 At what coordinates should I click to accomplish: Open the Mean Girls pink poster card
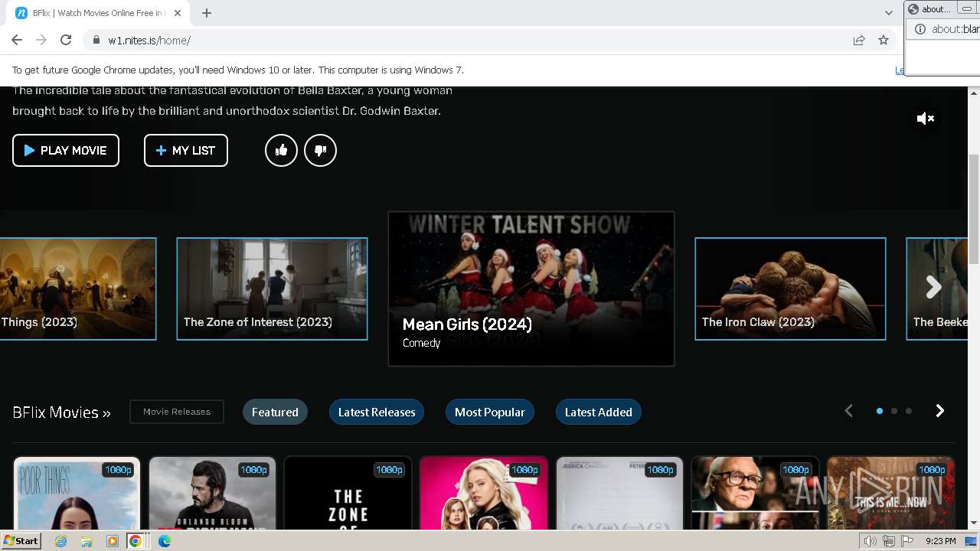point(484,493)
